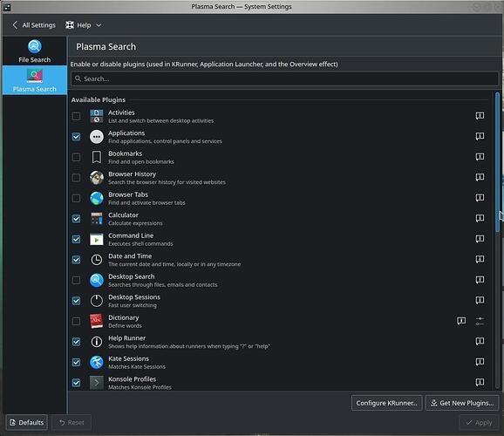The height and width of the screenshot is (436, 504).
Task: Focus the plugin Search field
Action: pyautogui.click(x=284, y=78)
